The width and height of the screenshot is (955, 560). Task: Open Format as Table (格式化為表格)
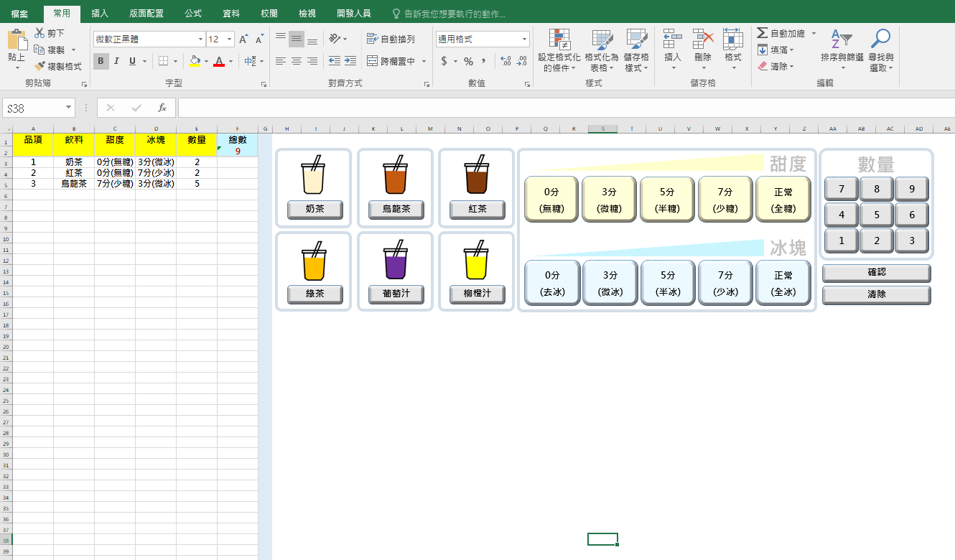601,51
